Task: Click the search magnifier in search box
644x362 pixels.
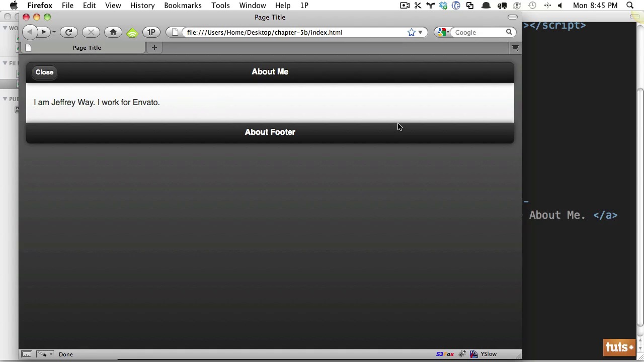Action: 509,32
